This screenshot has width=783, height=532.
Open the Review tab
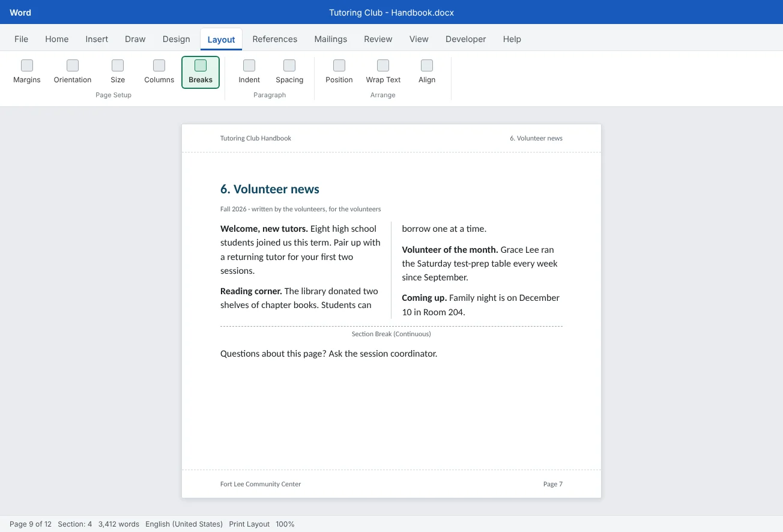click(x=378, y=39)
